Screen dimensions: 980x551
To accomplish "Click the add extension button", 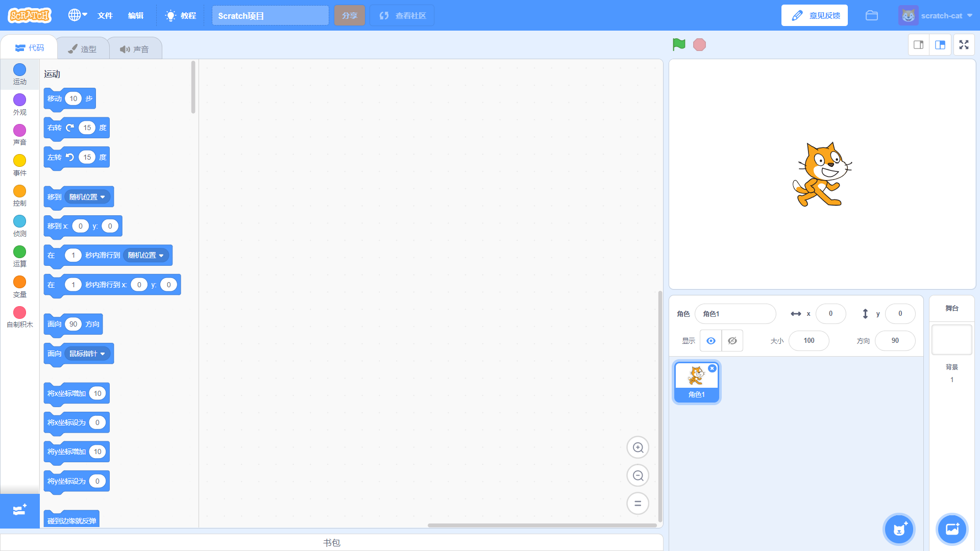I will tap(19, 510).
